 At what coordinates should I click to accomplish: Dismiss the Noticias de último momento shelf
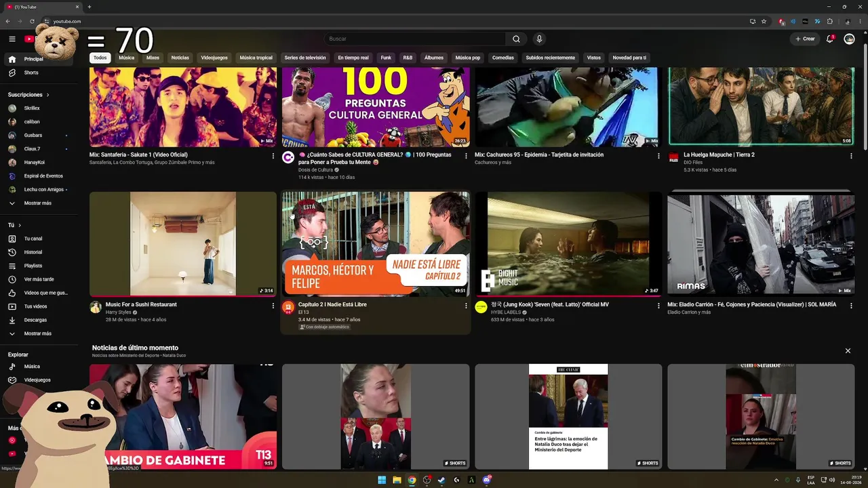[848, 350]
